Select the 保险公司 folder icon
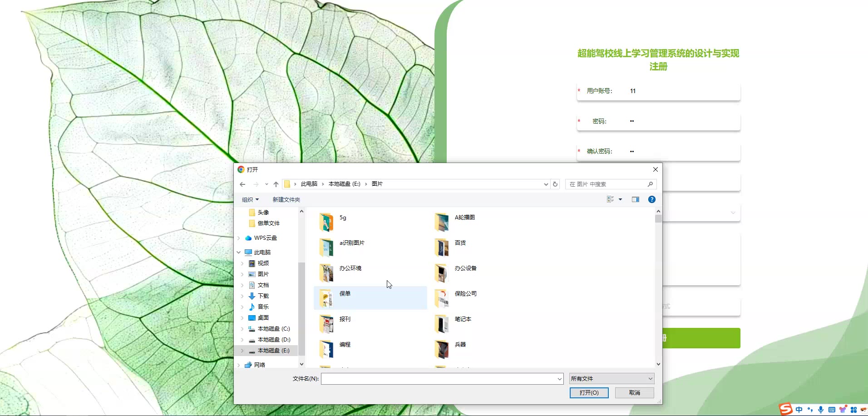This screenshot has width=868, height=416. point(442,298)
